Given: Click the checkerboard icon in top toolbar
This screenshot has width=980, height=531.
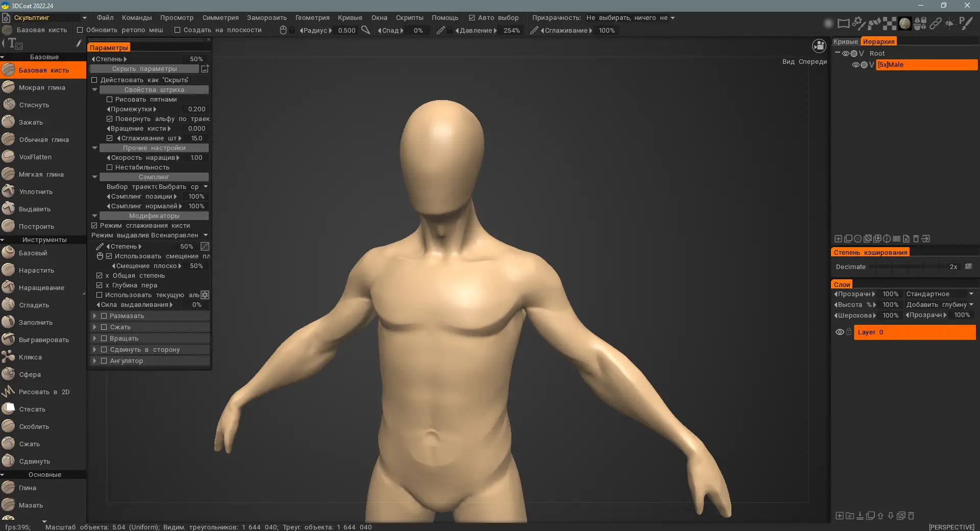Looking at the screenshot, I should coord(890,23).
